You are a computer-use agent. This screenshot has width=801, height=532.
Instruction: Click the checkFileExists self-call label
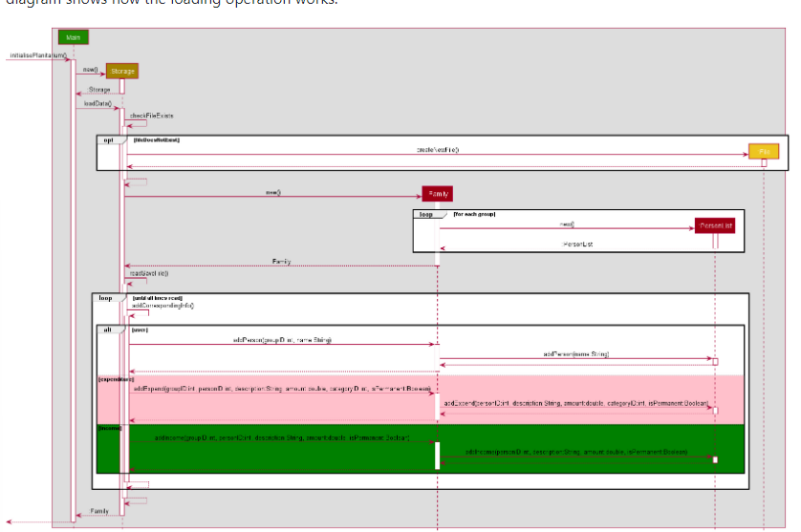pos(151,116)
